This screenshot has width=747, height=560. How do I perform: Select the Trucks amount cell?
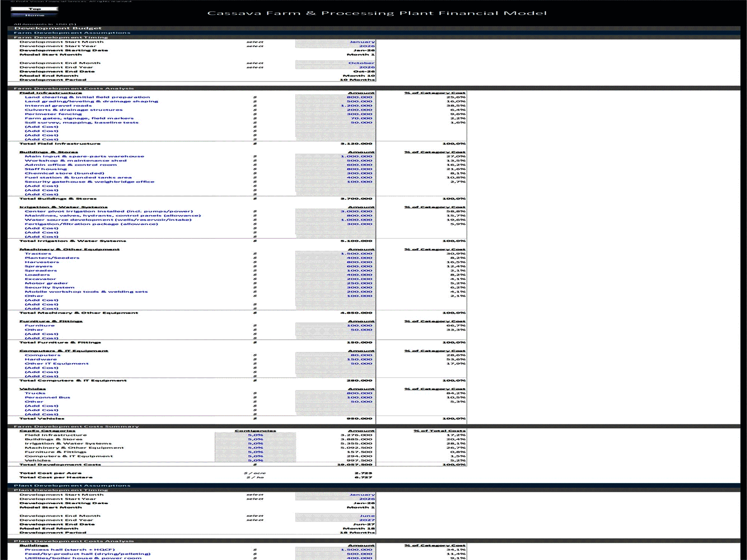click(335, 393)
